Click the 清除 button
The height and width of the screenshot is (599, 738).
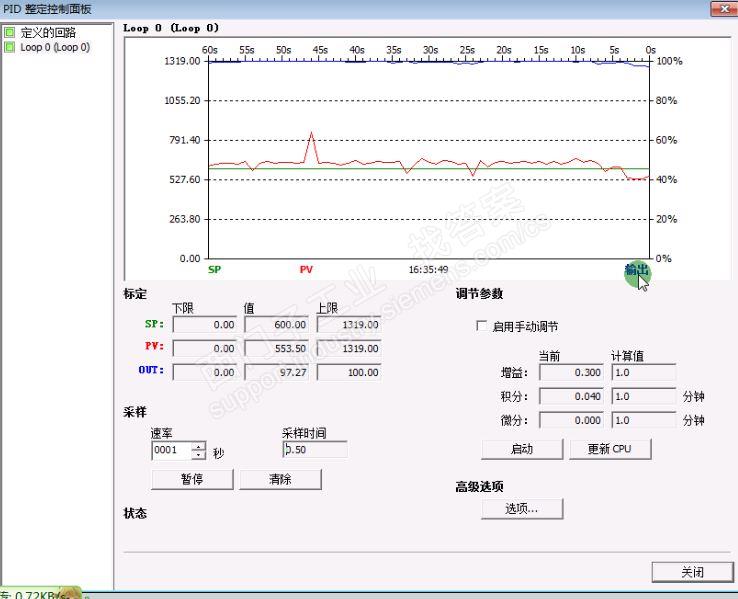pyautogui.click(x=280, y=479)
